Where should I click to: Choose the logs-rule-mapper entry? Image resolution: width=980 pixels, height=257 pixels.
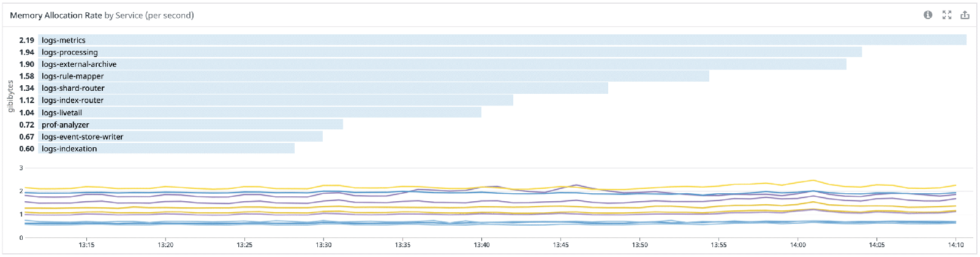point(374,76)
